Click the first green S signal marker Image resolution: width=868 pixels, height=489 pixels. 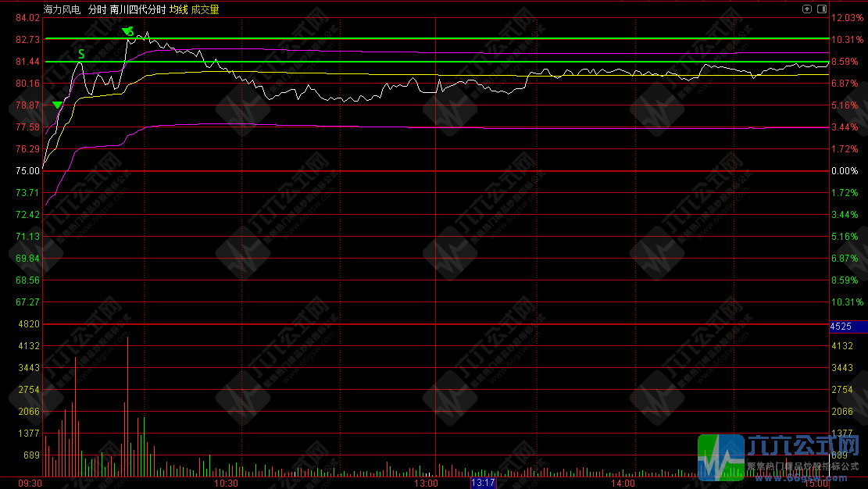tap(81, 55)
